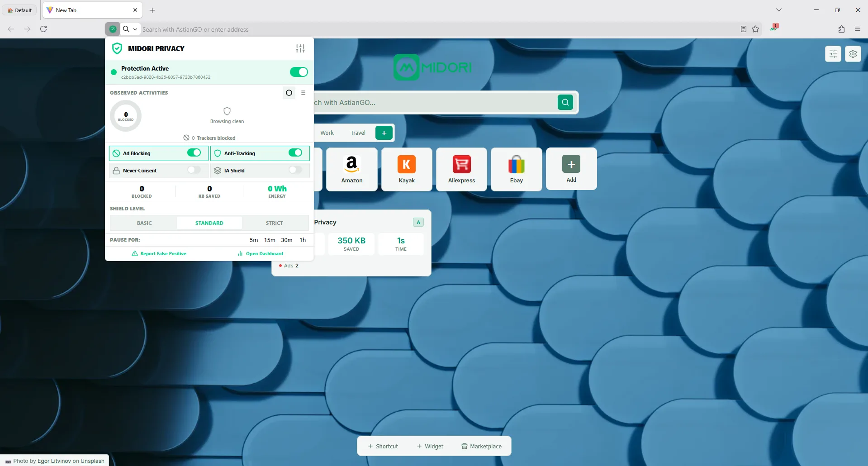Toggle the Ad Blocking switch

(x=194, y=153)
